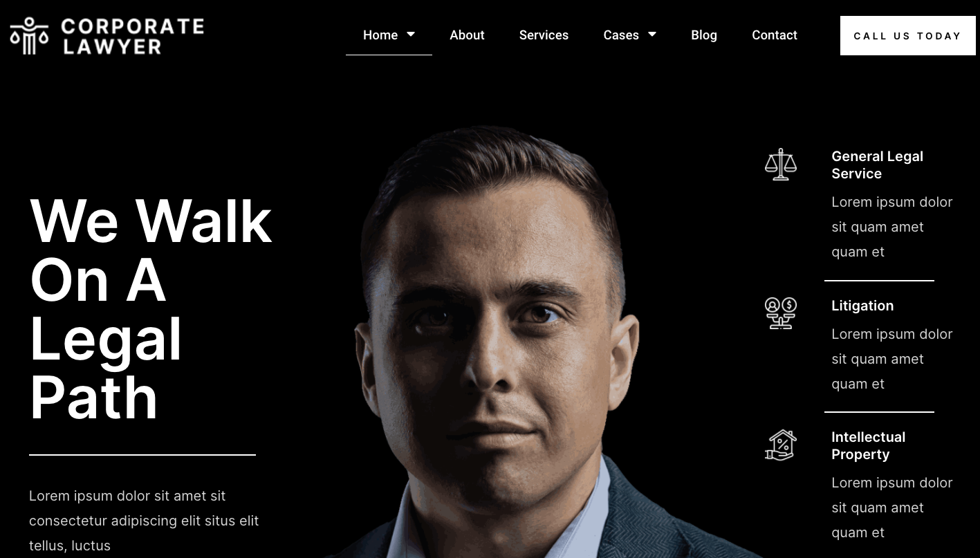Select the Cases menu label
The image size is (980, 558).
pos(621,35)
